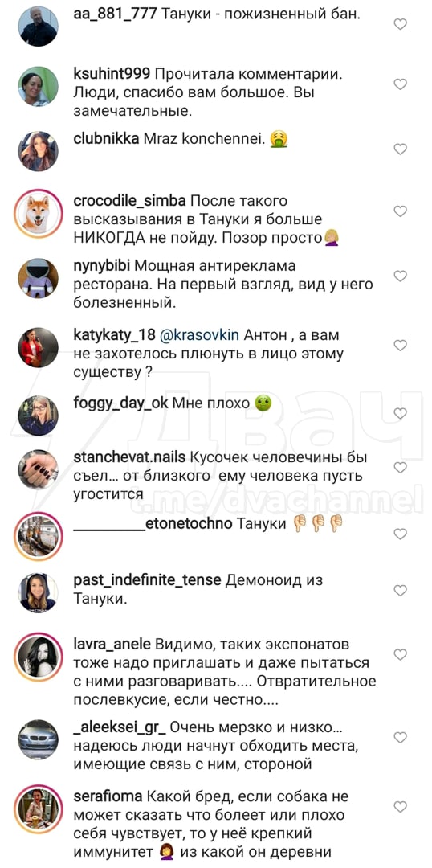This screenshot has height=868, width=432.
Task: Open past_indefinite_tense's profile via username
Action: tap(147, 581)
